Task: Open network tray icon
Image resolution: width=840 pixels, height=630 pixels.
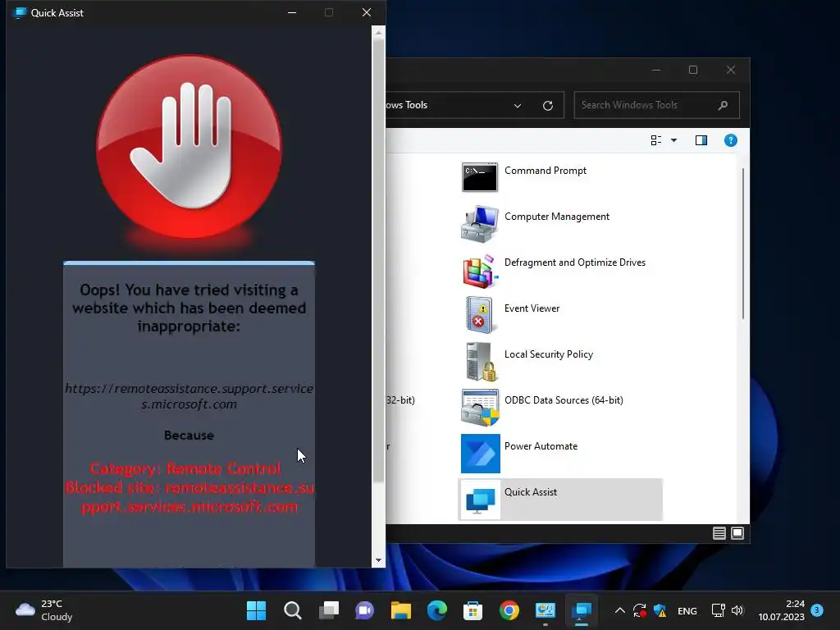Action: point(718,610)
